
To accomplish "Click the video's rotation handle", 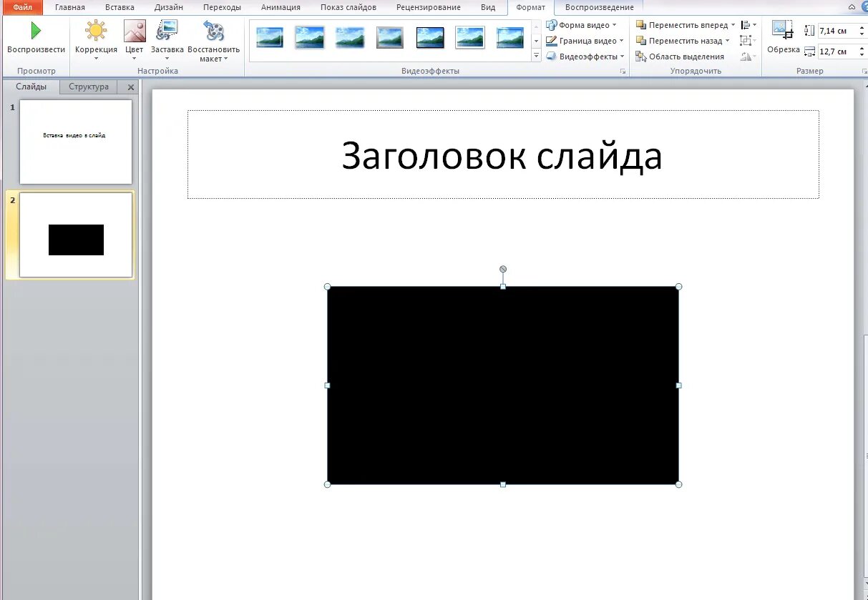I will pyautogui.click(x=503, y=269).
